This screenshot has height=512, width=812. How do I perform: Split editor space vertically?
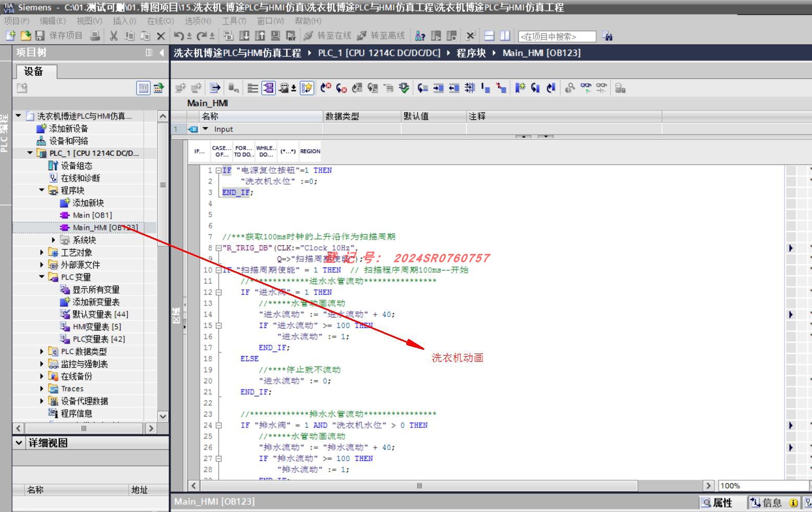tap(505, 35)
